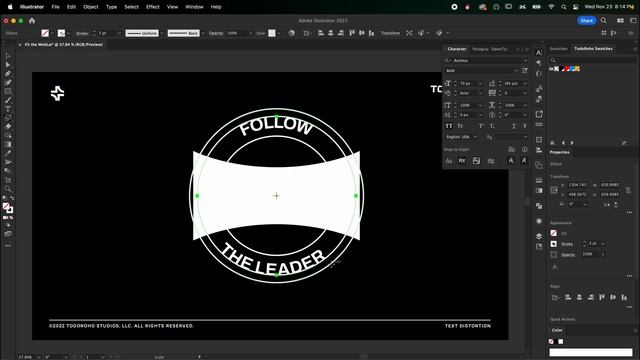Open the Archivo font family dropdown
This screenshot has height=360, width=640.
[525, 60]
